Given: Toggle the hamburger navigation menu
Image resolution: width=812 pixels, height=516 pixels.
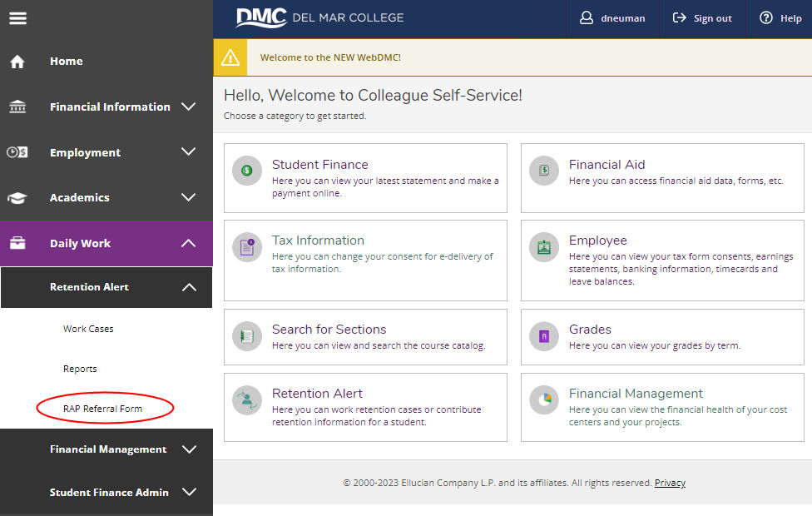Looking at the screenshot, I should point(17,18).
